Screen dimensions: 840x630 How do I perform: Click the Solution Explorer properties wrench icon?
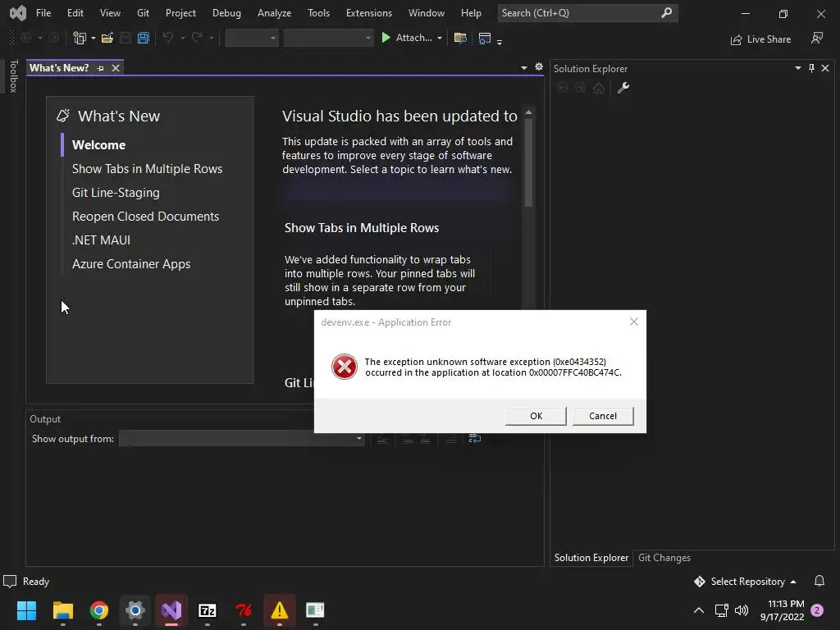click(x=623, y=88)
